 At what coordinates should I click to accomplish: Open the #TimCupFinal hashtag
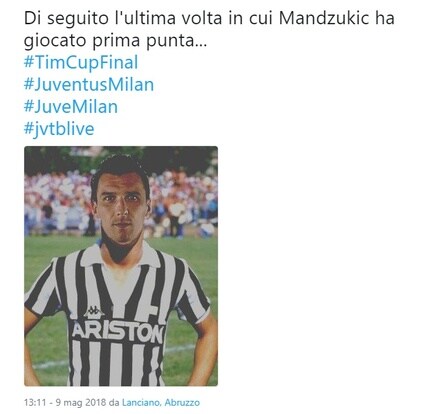click(x=81, y=63)
